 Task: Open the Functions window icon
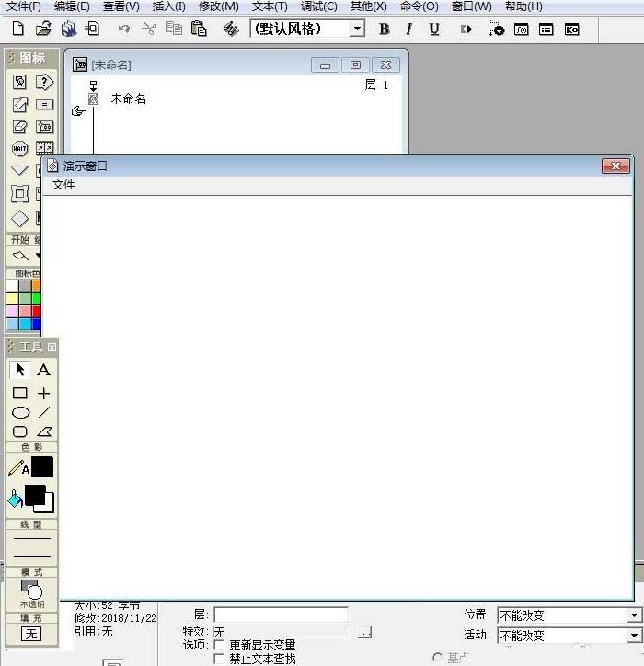[x=522, y=29]
